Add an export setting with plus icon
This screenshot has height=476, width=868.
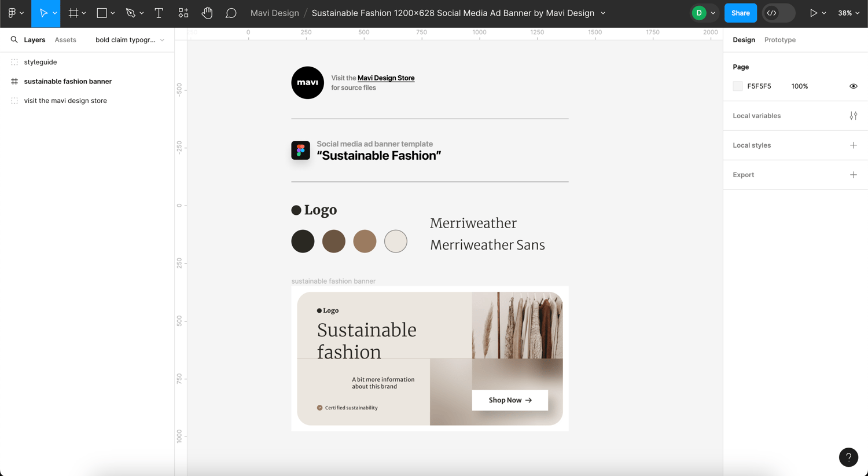pos(854,175)
